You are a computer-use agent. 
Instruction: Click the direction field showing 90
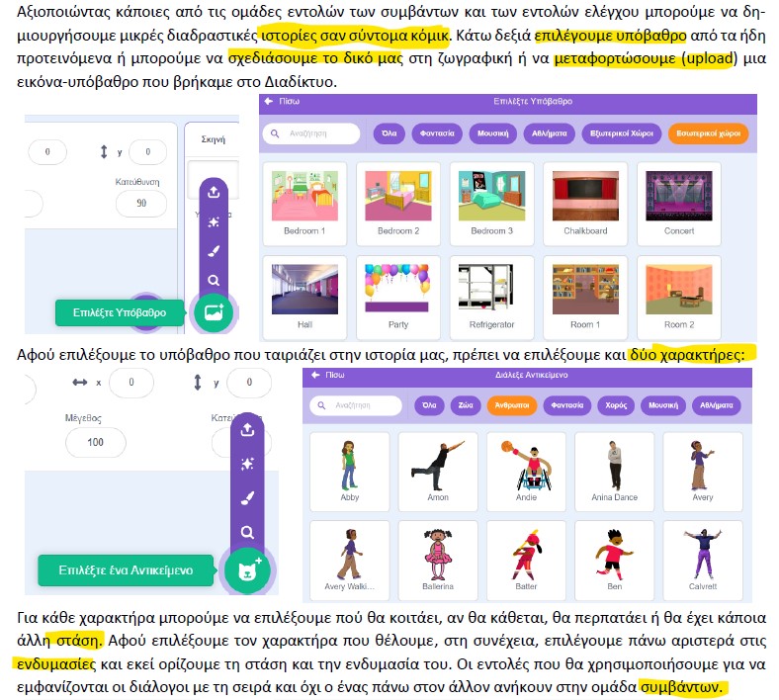[141, 203]
